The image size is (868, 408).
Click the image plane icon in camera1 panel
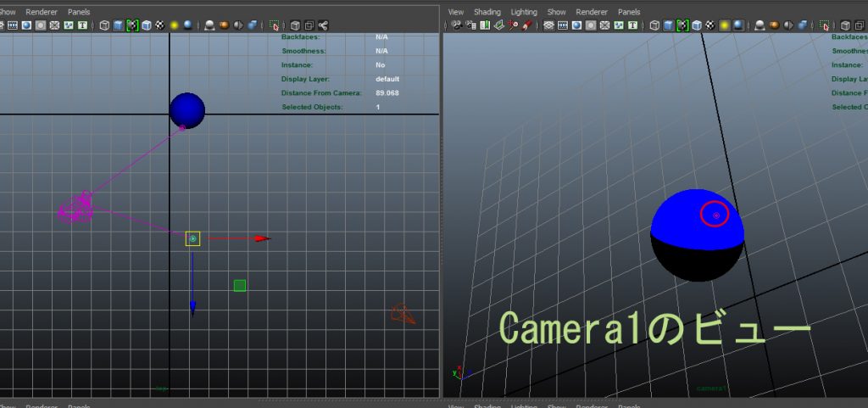coord(499,25)
